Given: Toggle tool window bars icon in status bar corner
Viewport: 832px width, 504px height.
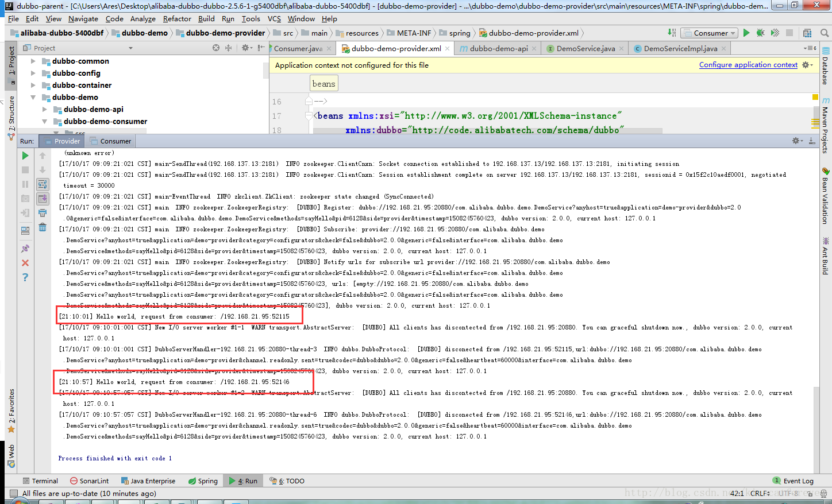Looking at the screenshot, I should click(x=14, y=494).
